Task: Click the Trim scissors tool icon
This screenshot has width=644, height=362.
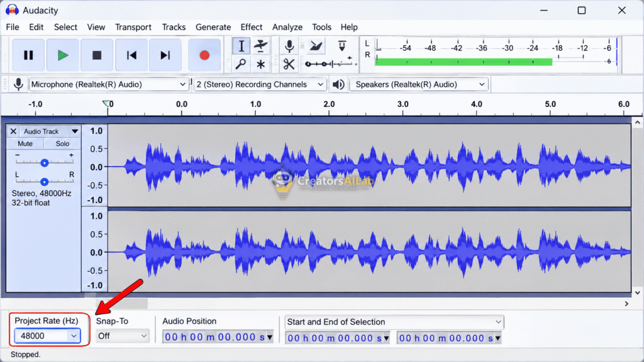Action: point(289,65)
